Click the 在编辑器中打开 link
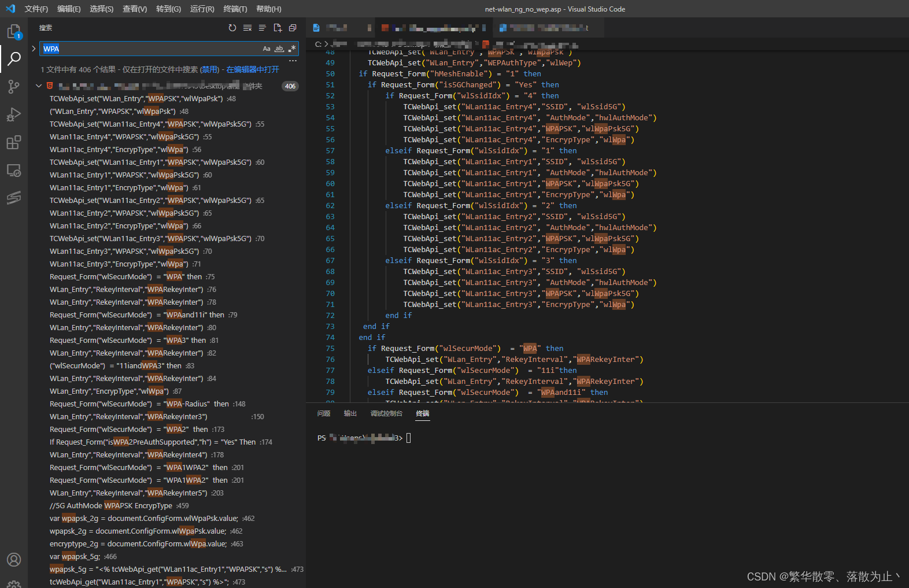 tap(253, 69)
